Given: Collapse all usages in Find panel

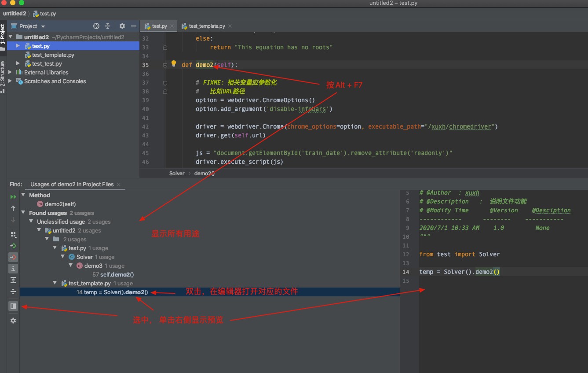Looking at the screenshot, I should coord(13,291).
